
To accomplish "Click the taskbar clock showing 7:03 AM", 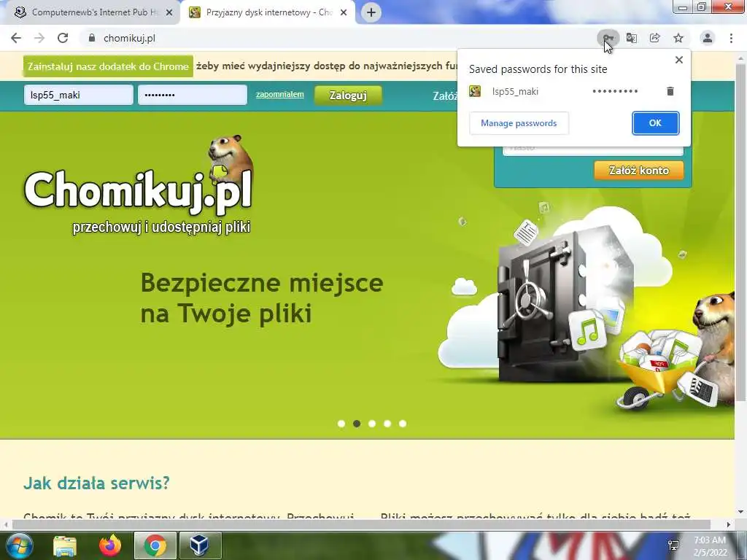I will pyautogui.click(x=711, y=546).
